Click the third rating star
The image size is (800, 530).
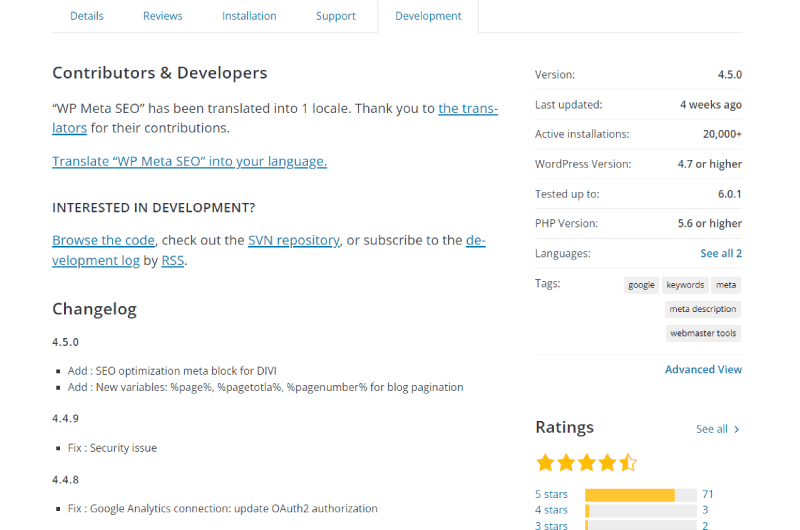[x=587, y=463]
